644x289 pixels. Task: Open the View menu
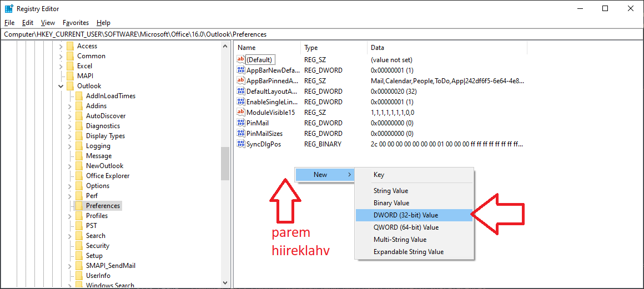pos(48,23)
